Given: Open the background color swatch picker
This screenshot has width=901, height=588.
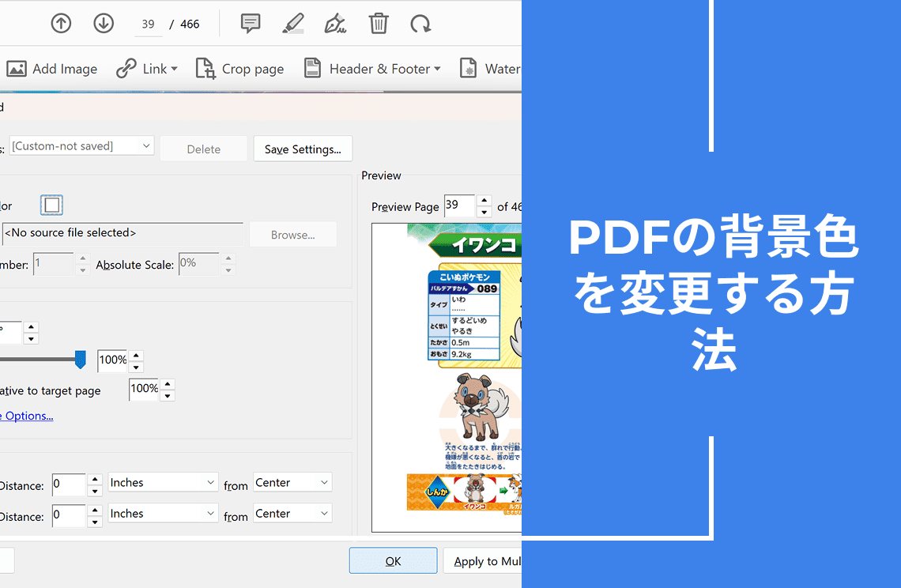Looking at the screenshot, I should click(x=52, y=205).
